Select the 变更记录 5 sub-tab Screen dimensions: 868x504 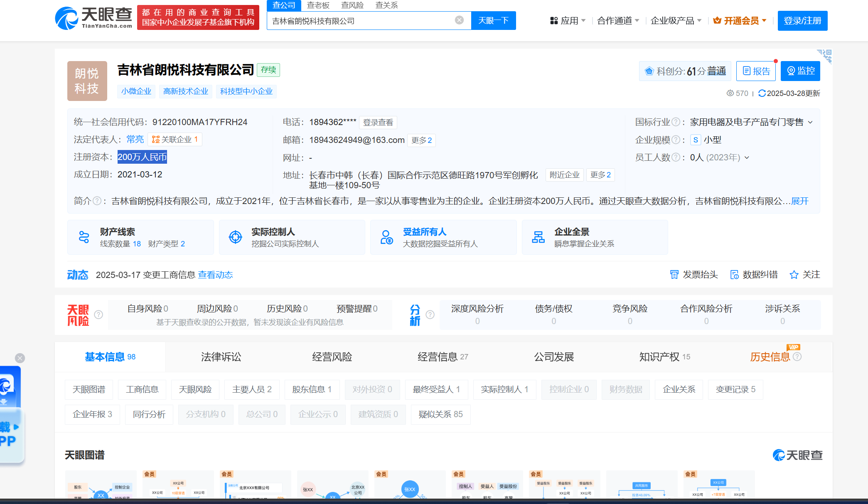[736, 389]
